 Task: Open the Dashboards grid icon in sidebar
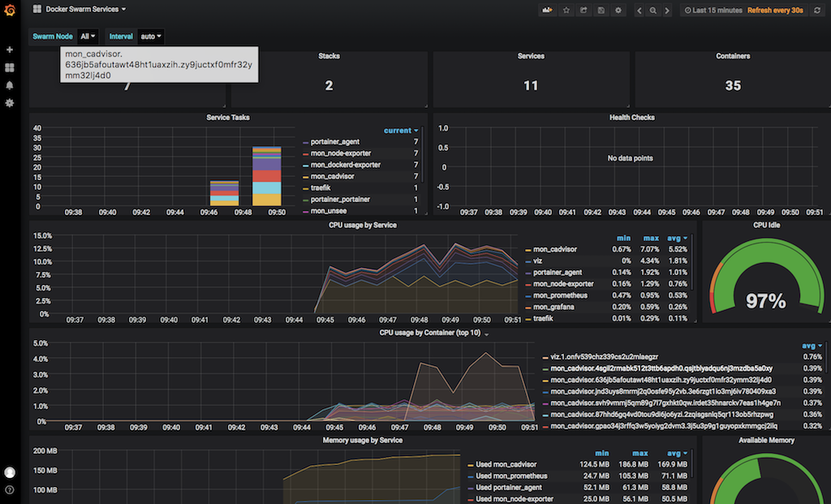tap(10, 68)
